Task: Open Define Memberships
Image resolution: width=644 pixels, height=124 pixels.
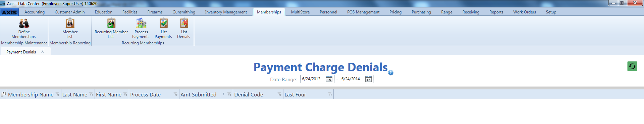Action: (23, 29)
